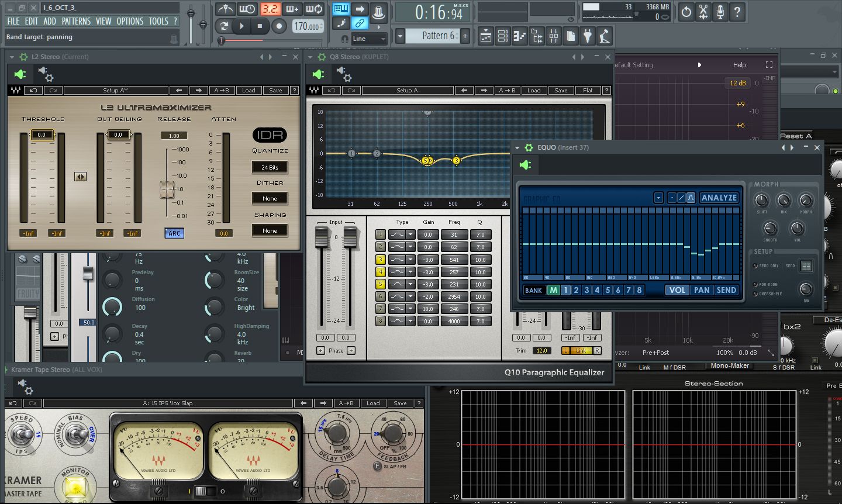Open the plugin picker plug icon

(x=587, y=37)
